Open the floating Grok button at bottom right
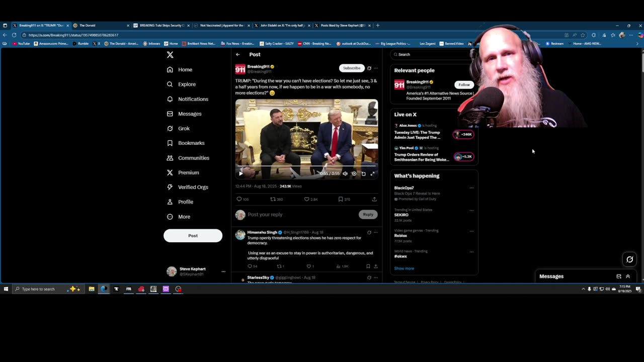The width and height of the screenshot is (644, 362). coord(629,259)
